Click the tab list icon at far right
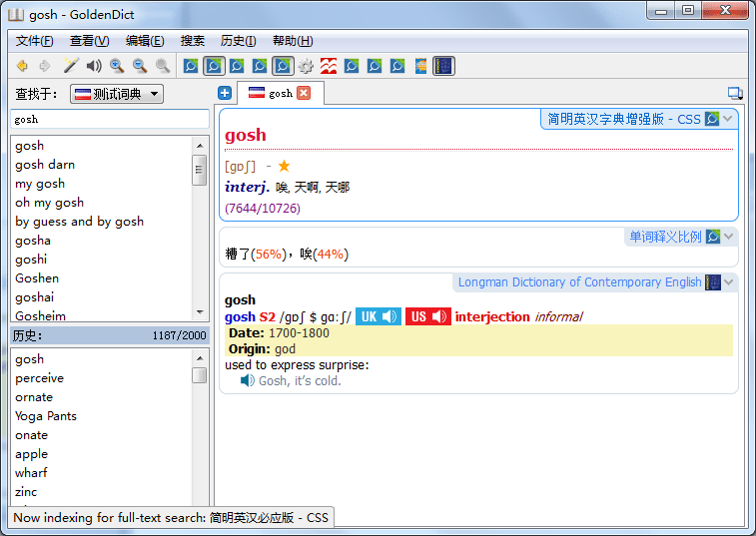This screenshot has height=536, width=756. pyautogui.click(x=735, y=93)
